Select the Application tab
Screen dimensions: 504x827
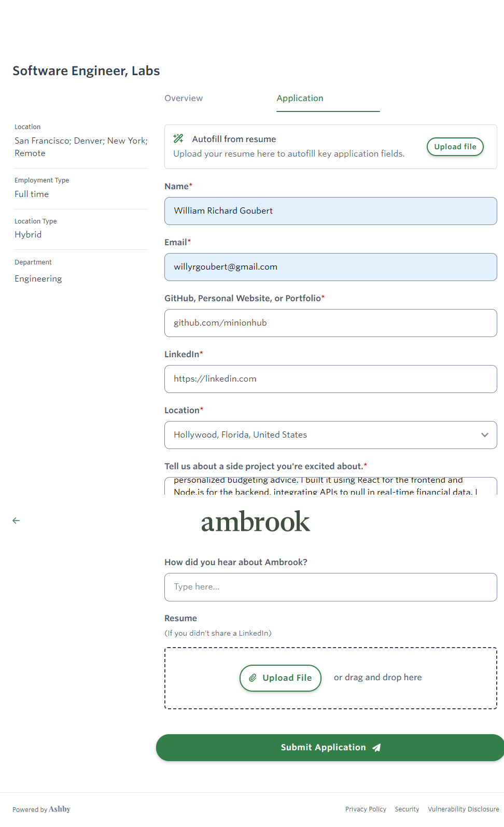point(300,99)
